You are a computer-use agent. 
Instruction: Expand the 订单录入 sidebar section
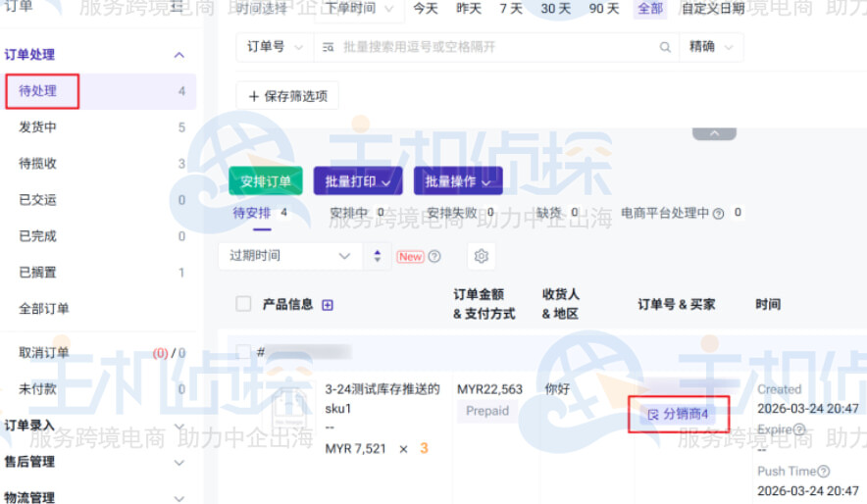(x=179, y=427)
